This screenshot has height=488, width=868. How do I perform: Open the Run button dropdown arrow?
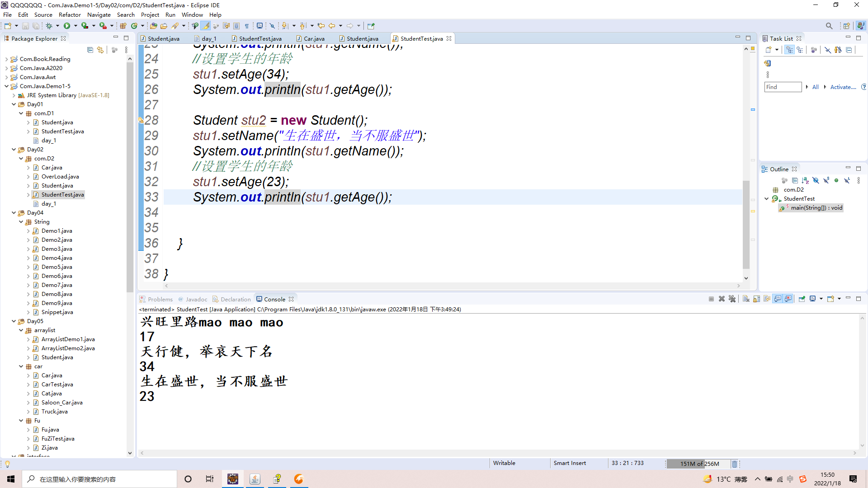[75, 26]
